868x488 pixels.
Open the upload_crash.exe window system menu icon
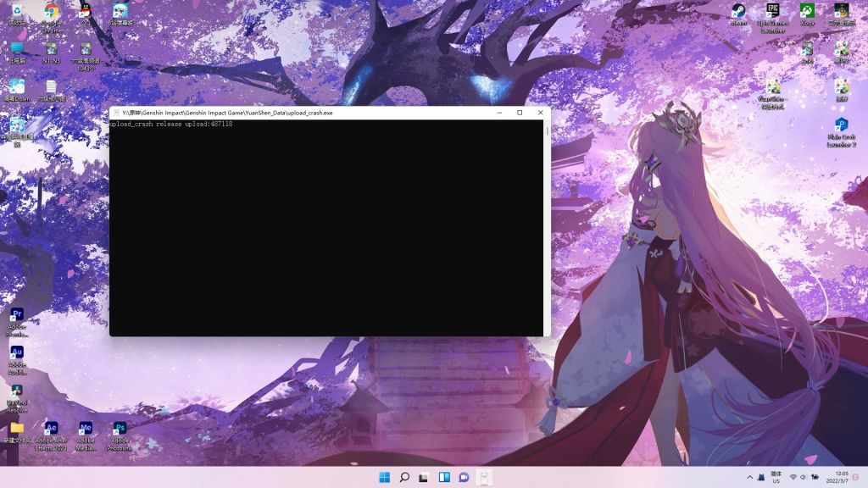(116, 113)
